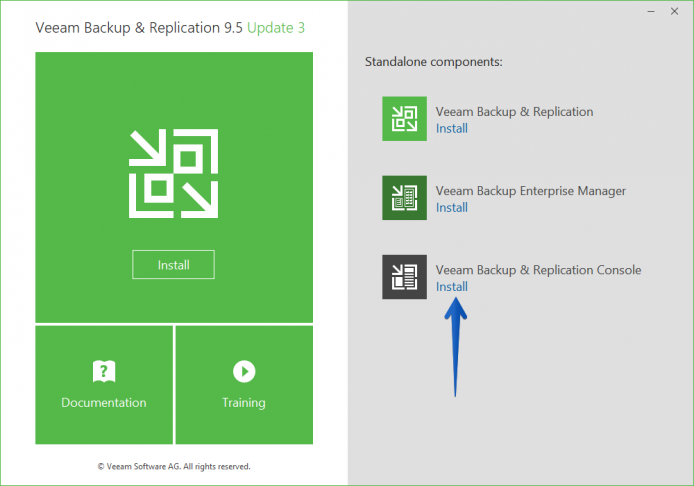Click the 'Standalone components:' heading
Screen dimensions: 694x486
(x=434, y=62)
